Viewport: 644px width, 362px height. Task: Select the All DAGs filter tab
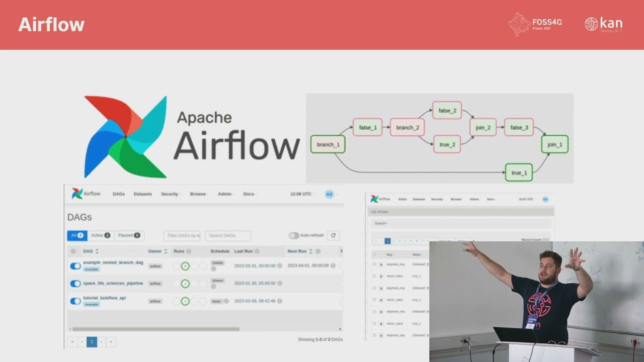77,235
